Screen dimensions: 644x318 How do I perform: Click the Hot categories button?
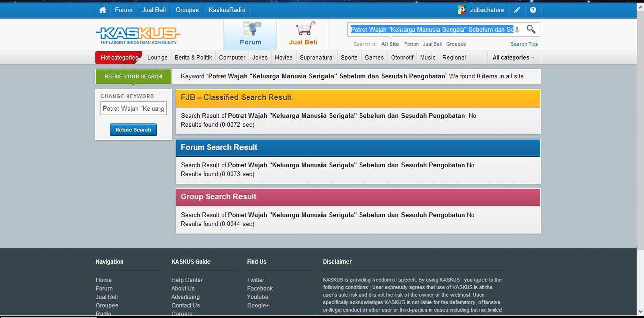tap(119, 58)
